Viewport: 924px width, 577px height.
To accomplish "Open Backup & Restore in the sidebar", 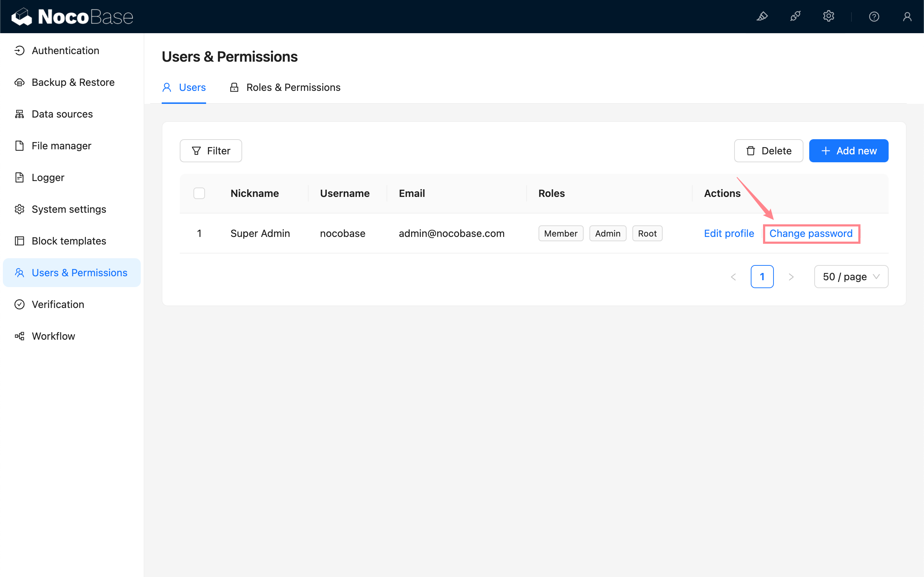I will (x=73, y=83).
